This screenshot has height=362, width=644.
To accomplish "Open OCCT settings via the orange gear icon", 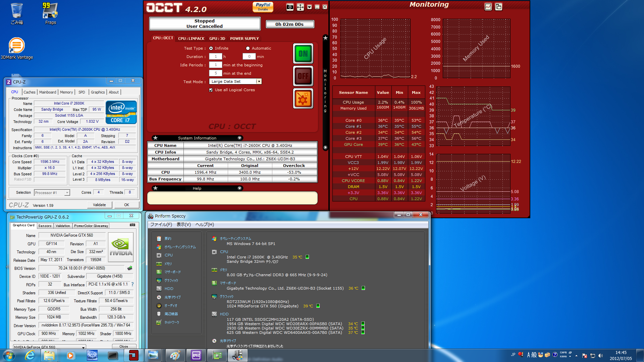I will 303,99.
